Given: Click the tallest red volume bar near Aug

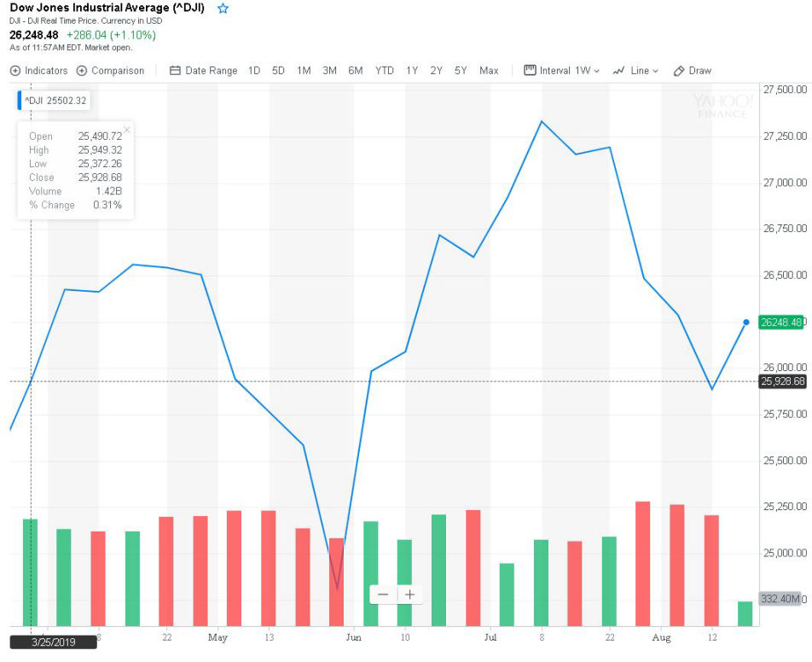Looking at the screenshot, I should point(642,564).
